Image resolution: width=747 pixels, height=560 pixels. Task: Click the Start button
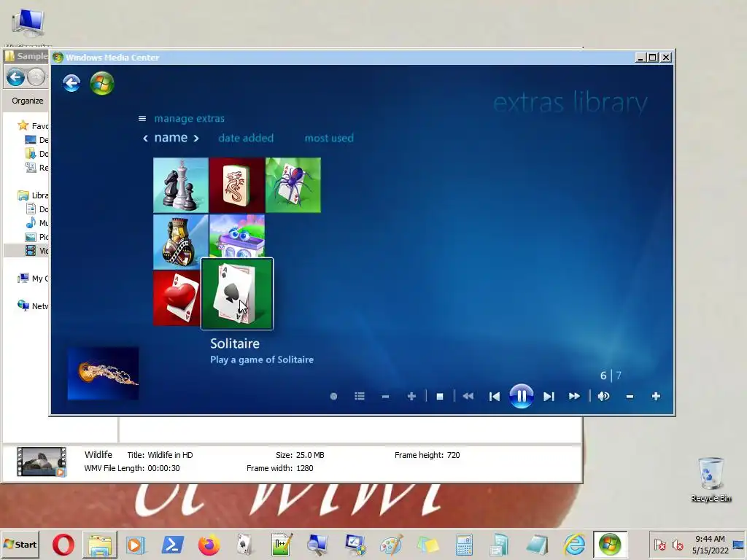click(20, 544)
